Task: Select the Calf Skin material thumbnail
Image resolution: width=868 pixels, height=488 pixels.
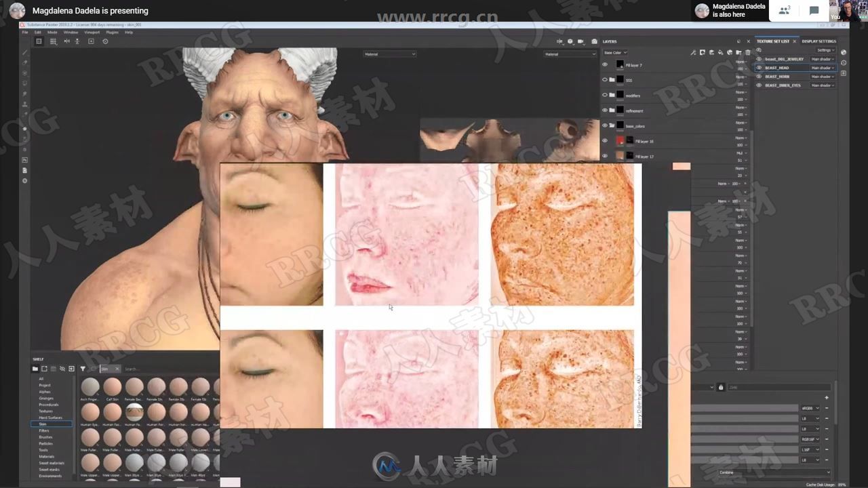Action: (112, 388)
